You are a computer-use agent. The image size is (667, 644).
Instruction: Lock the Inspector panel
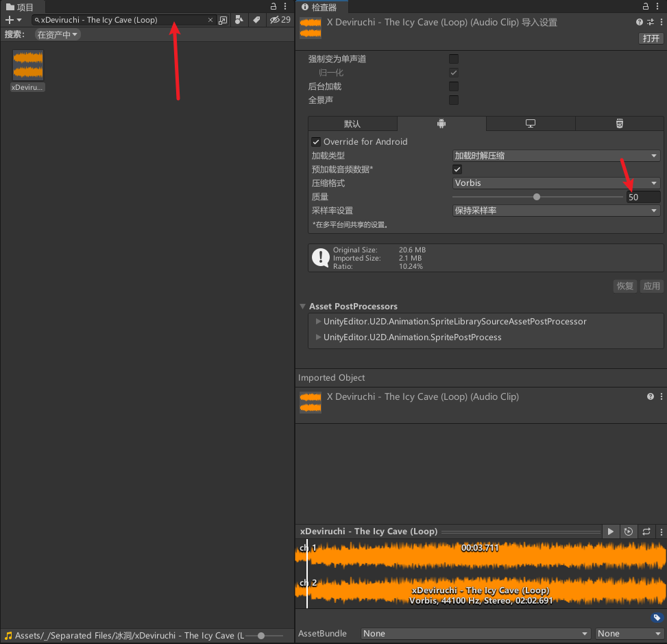[645, 6]
